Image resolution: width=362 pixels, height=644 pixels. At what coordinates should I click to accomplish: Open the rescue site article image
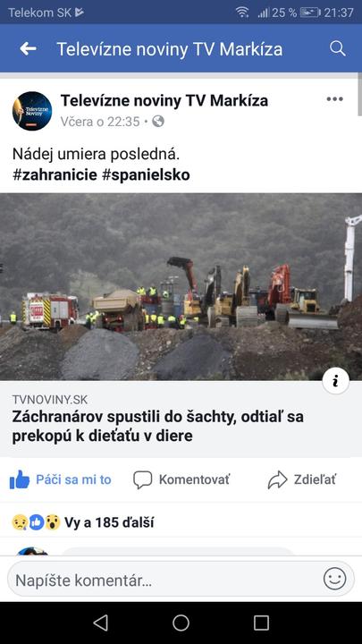click(181, 287)
